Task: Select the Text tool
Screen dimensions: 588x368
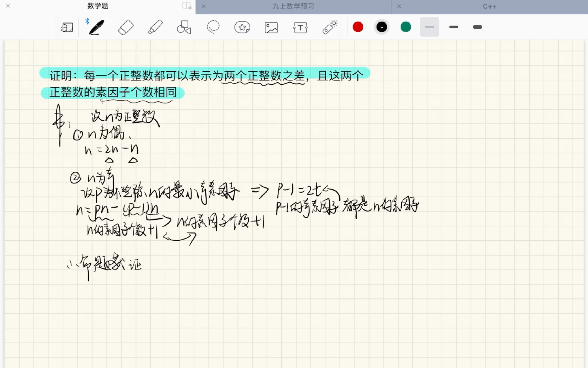Action: [300, 27]
